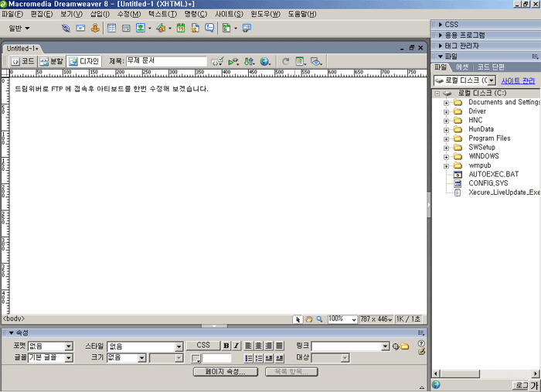Switch to the 코드 단편 tab

pyautogui.click(x=491, y=67)
